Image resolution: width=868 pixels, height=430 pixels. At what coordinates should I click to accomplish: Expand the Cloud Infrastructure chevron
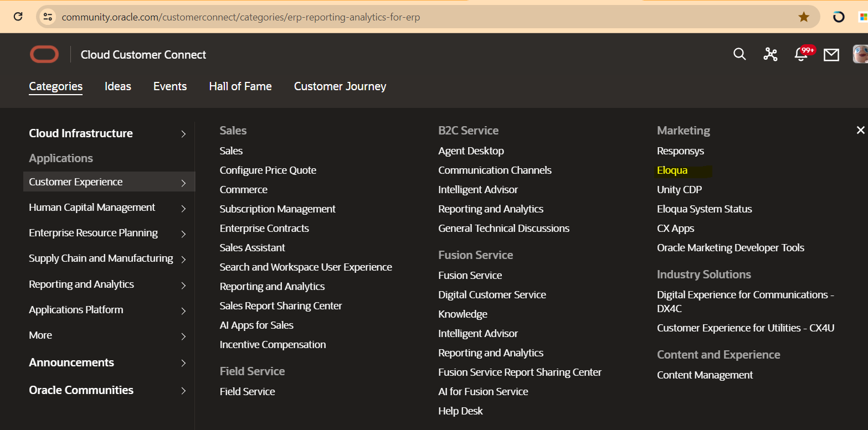tap(183, 134)
